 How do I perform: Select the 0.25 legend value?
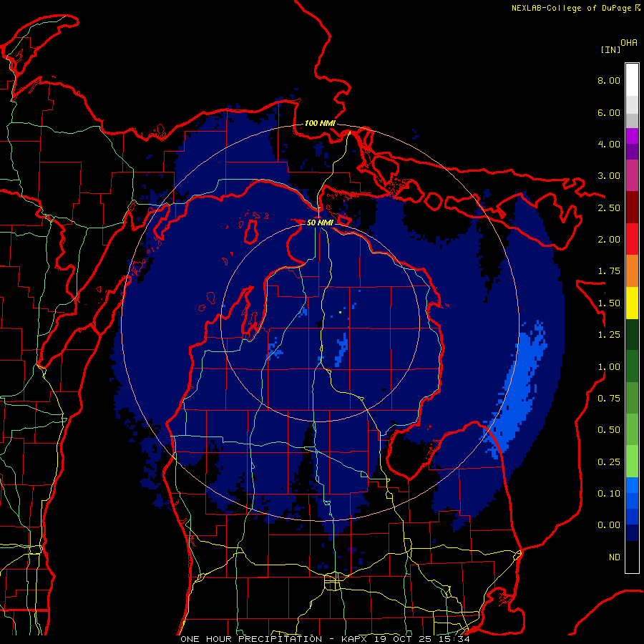click(609, 462)
